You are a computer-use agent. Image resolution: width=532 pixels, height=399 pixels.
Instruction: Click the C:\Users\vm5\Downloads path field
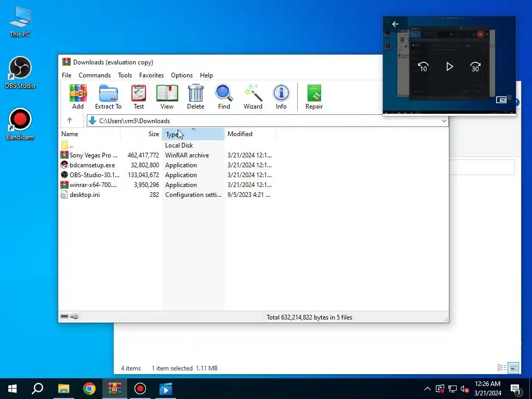click(268, 121)
